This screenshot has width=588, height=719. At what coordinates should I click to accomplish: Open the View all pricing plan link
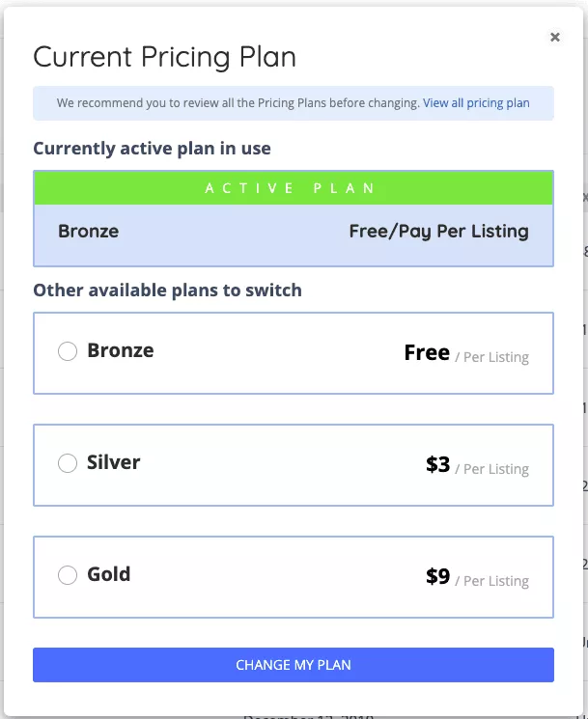coord(476,103)
